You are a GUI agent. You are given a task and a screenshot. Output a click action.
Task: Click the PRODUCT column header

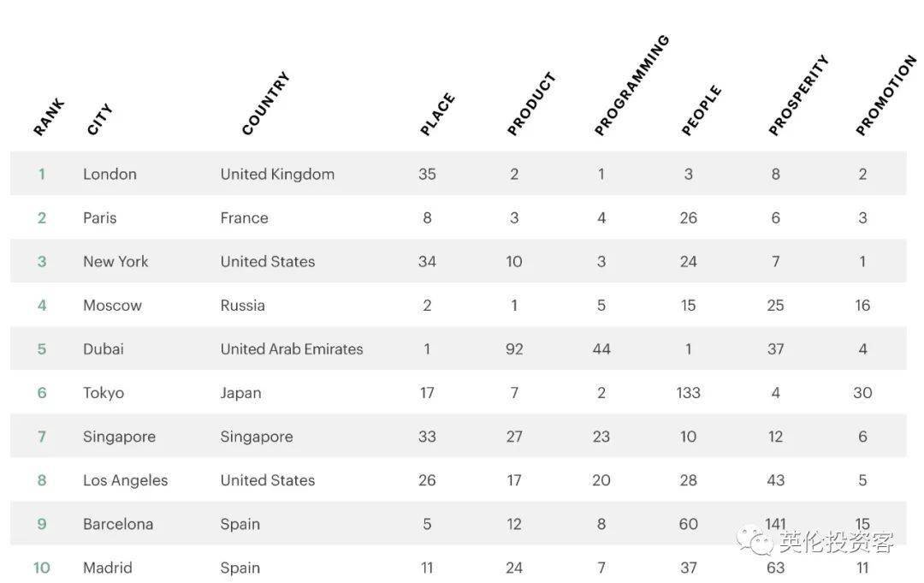pyautogui.click(x=531, y=104)
